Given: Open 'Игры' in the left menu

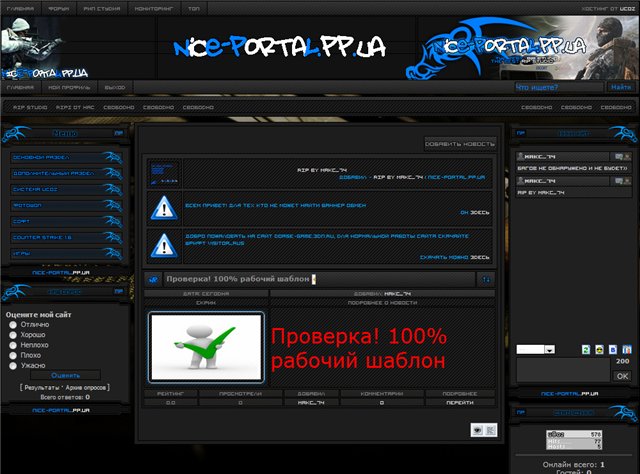Looking at the screenshot, I should (66, 254).
